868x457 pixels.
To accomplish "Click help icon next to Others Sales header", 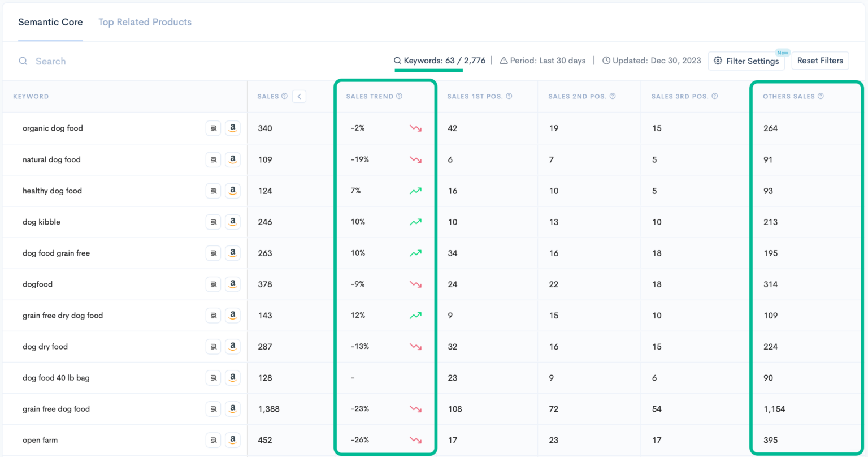I will click(821, 96).
